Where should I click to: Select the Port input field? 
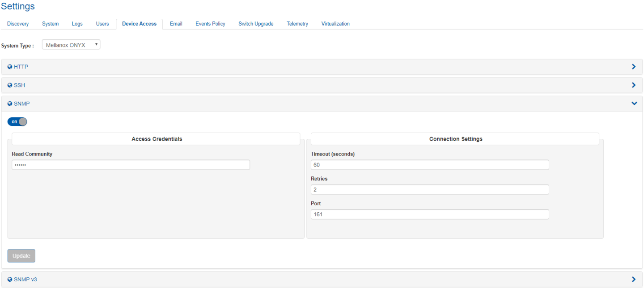[429, 214]
